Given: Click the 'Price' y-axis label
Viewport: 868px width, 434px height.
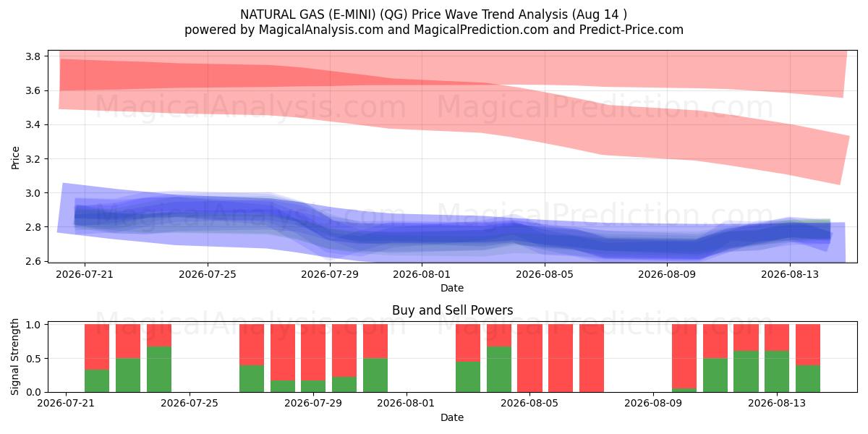Looking at the screenshot, I should click(x=16, y=156).
